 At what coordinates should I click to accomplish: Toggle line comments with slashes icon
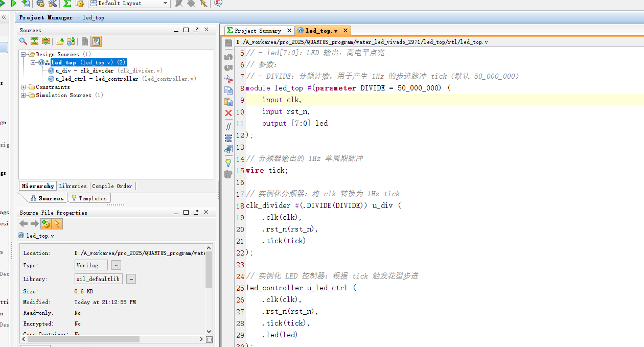[228, 126]
